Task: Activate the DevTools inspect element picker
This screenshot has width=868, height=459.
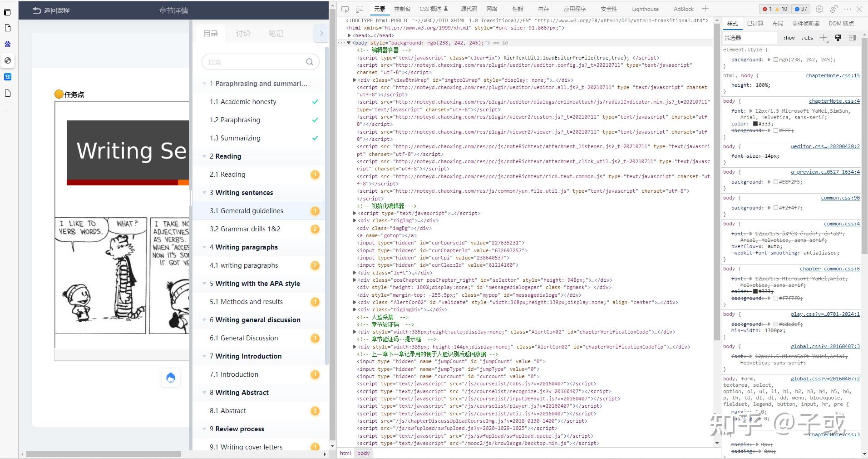Action: [x=345, y=9]
